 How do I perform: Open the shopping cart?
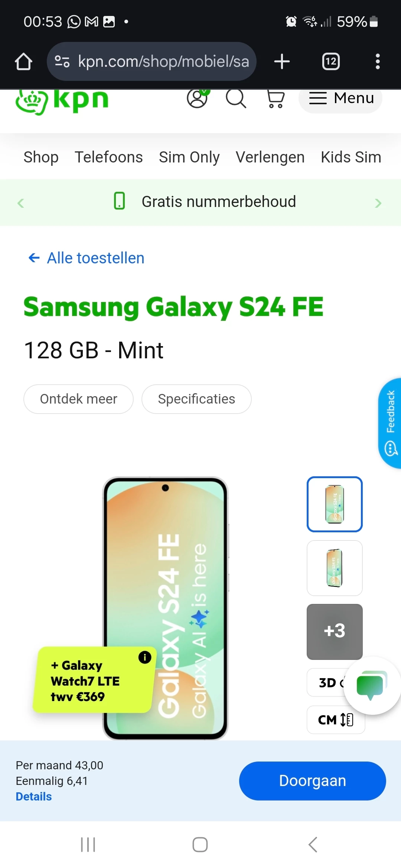tap(276, 99)
